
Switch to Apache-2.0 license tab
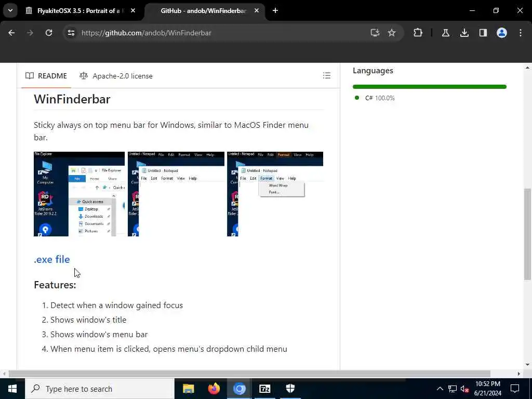[x=116, y=76]
